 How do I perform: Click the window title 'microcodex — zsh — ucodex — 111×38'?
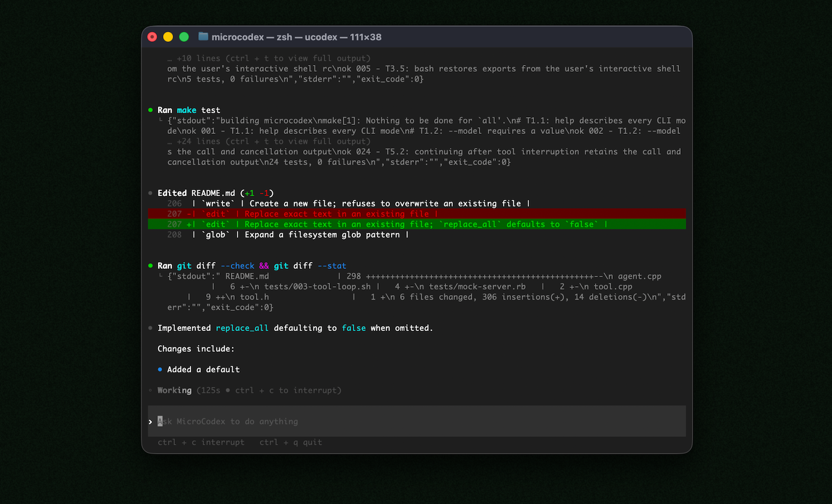coord(296,37)
